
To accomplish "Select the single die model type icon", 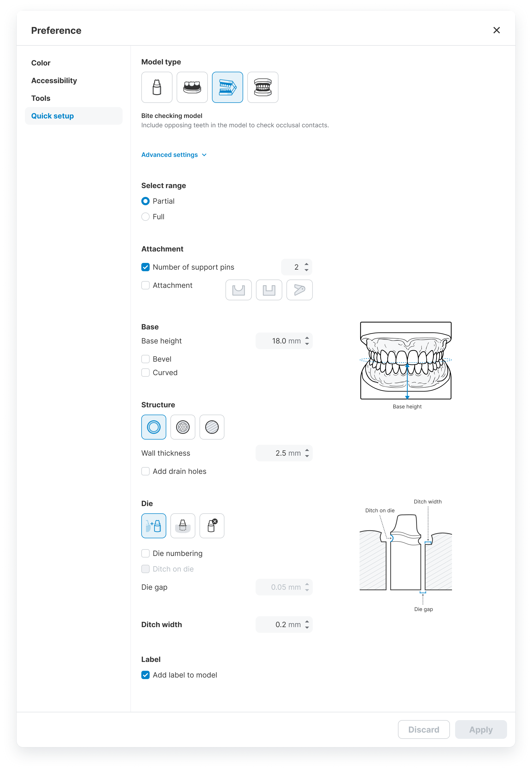I will pos(157,87).
